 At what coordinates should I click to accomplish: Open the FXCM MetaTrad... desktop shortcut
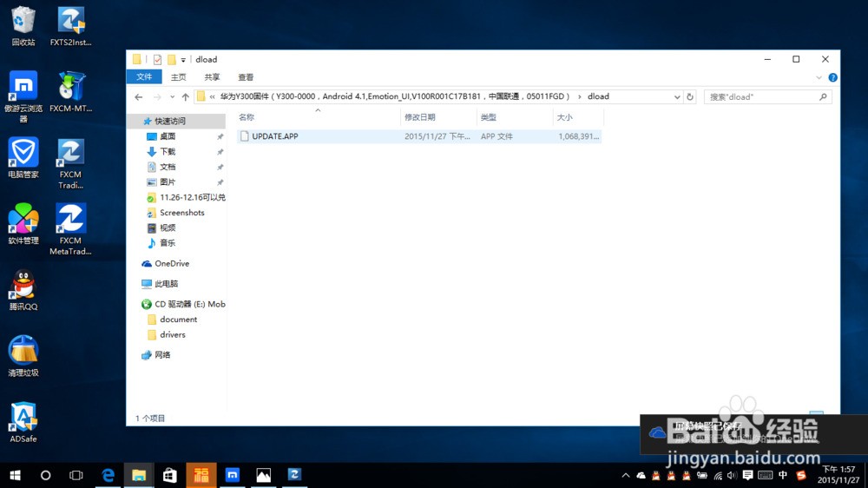click(71, 229)
